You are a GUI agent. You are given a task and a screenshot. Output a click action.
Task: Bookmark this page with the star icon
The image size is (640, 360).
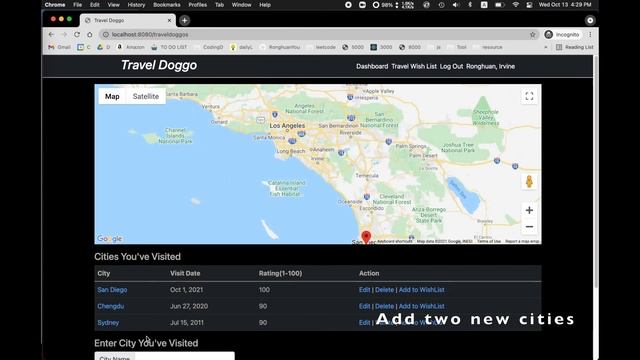[533, 35]
